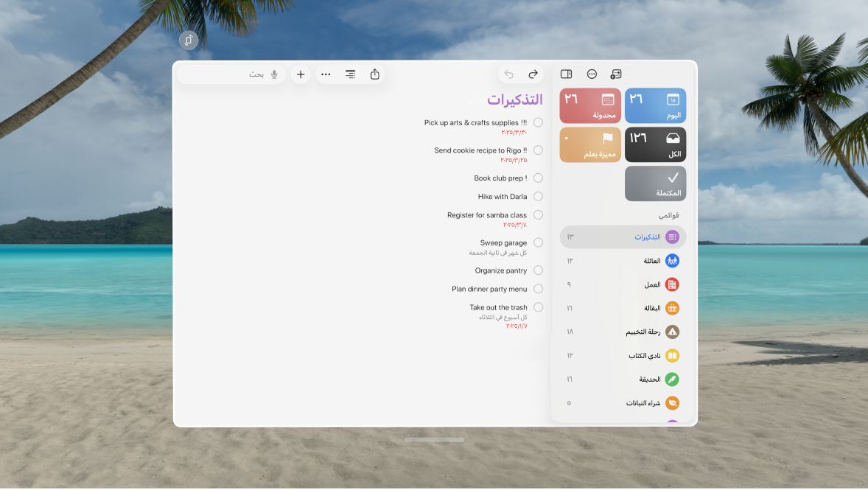Screen dimensions: 868x490
Task: Click the new window icon at top right
Action: tap(616, 74)
